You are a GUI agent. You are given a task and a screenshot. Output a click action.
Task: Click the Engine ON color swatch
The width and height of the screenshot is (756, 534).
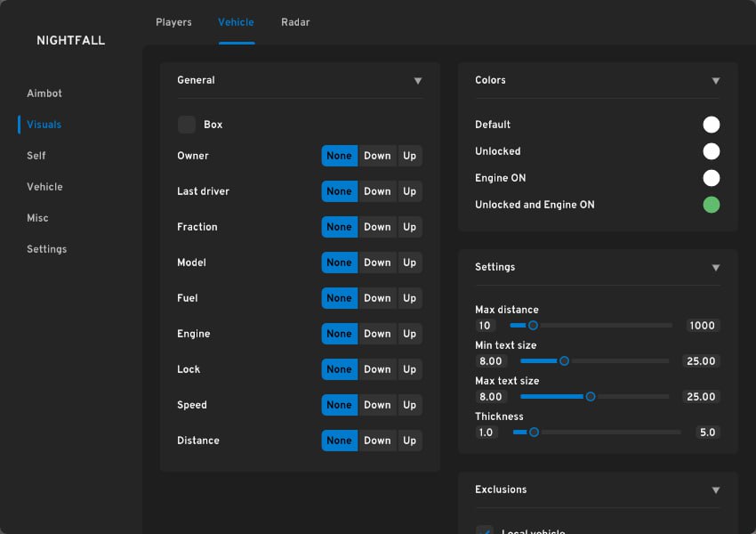[711, 178]
